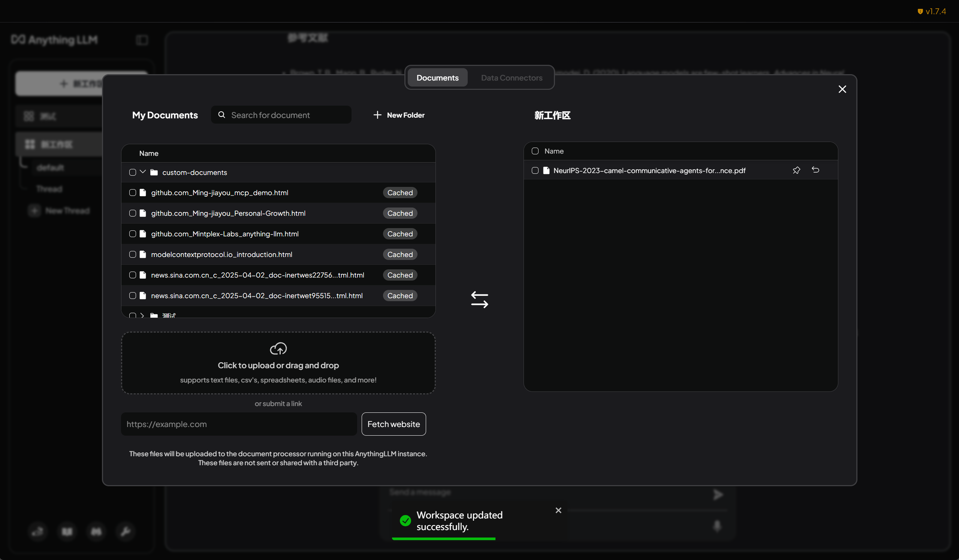The width and height of the screenshot is (959, 560).
Task: Focus the https://example.com link input
Action: pos(239,424)
